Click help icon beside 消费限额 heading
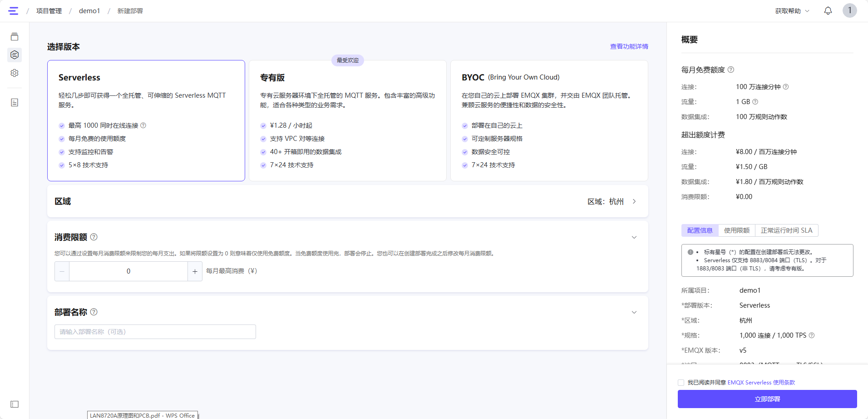Viewport: 868px width, 419px height. click(94, 237)
